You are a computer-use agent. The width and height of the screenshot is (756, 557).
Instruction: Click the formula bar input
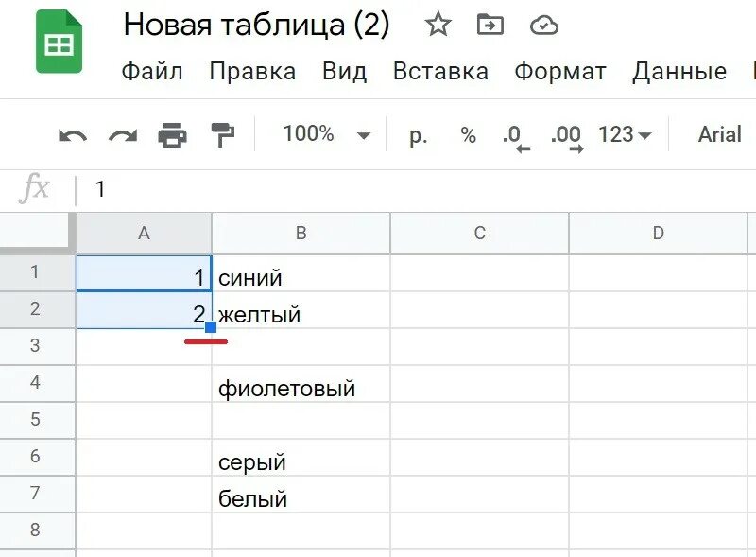416,189
